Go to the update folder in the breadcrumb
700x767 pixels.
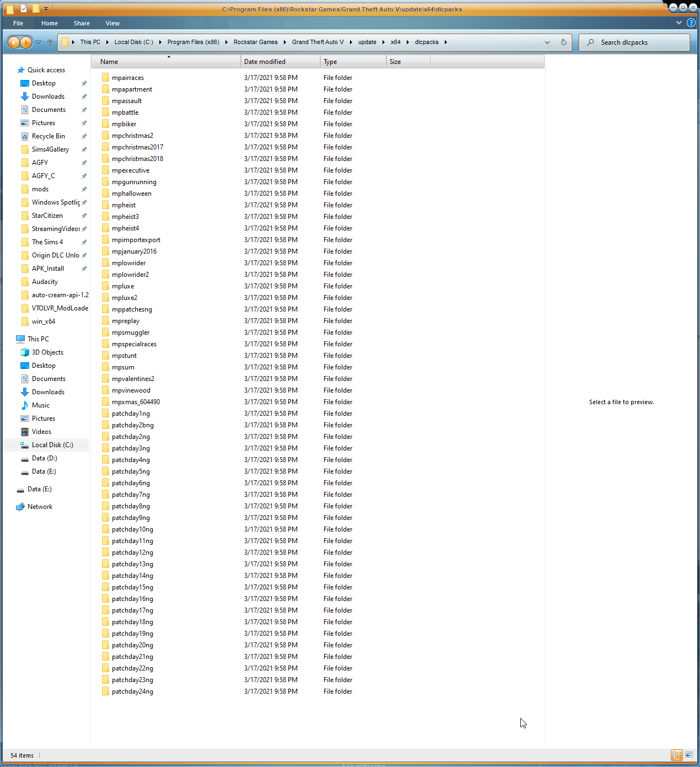point(367,42)
